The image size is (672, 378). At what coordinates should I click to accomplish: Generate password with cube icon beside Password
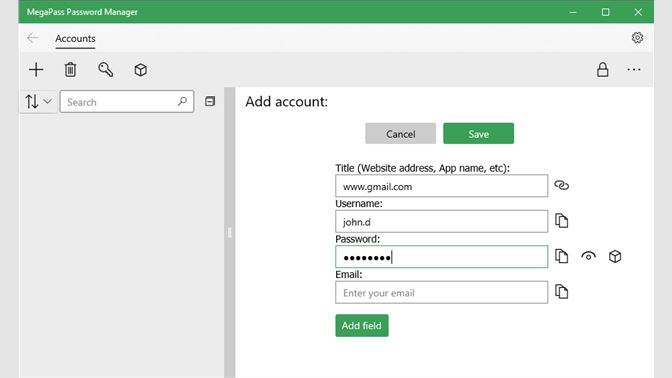[x=615, y=256]
